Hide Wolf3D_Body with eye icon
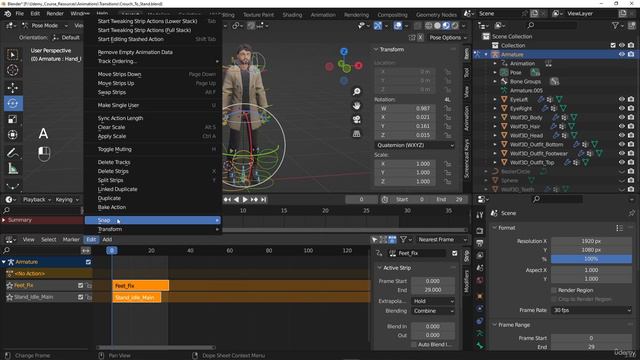The height and width of the screenshot is (360, 640). pos(622,118)
